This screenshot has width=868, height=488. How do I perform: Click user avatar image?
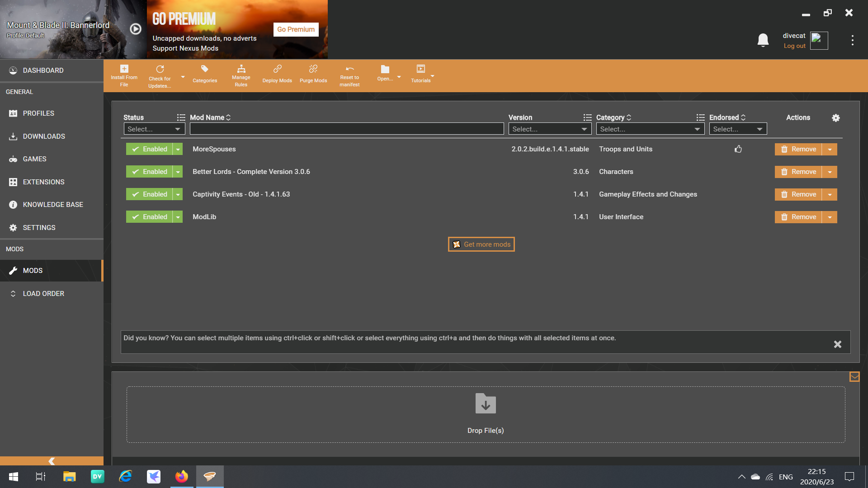point(819,40)
